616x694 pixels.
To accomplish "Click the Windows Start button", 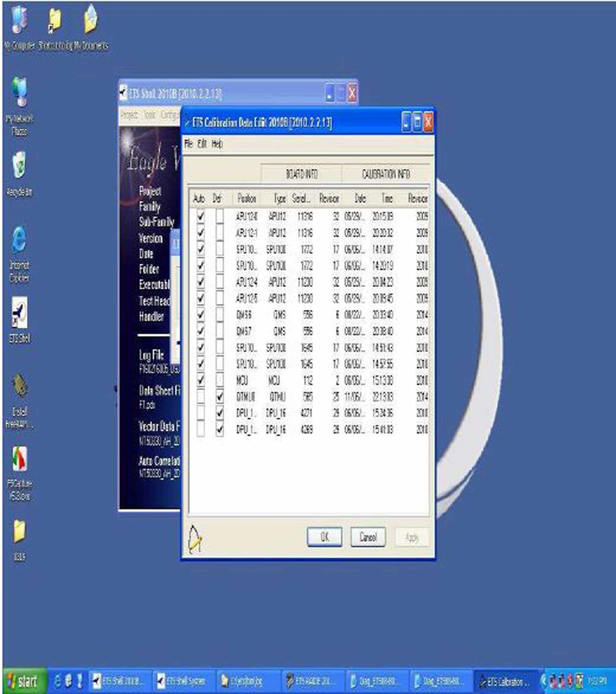I will 24,681.
